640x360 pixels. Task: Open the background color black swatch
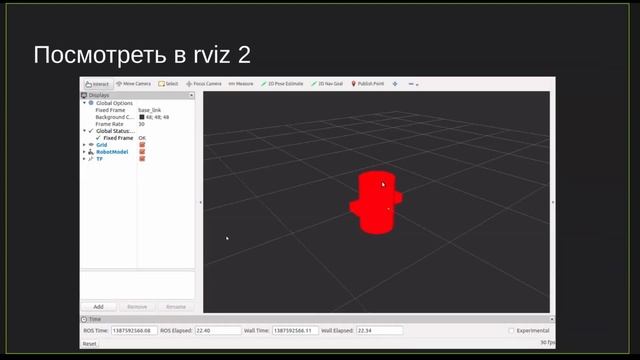tap(142, 117)
